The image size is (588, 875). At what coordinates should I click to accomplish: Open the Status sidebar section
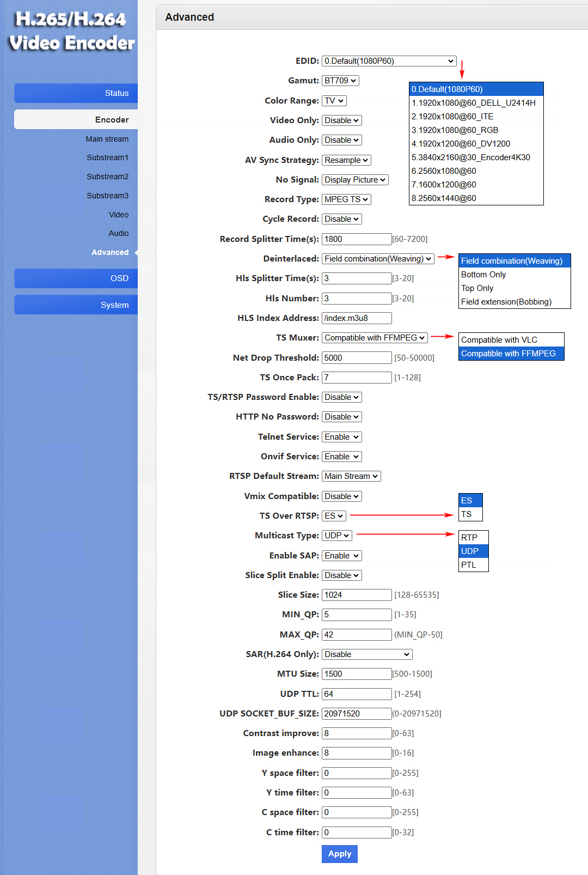[76, 93]
